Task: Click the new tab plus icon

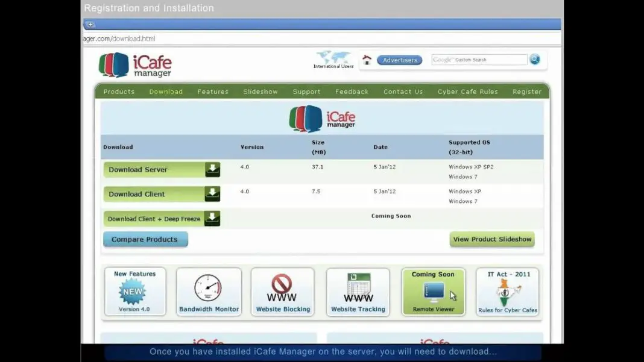Action: 90,25
